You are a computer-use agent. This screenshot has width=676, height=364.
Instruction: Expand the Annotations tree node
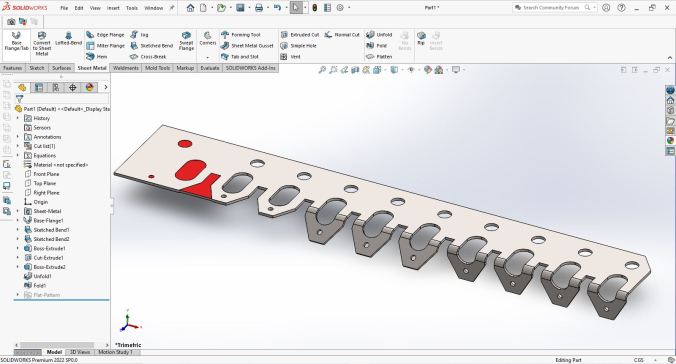18,137
